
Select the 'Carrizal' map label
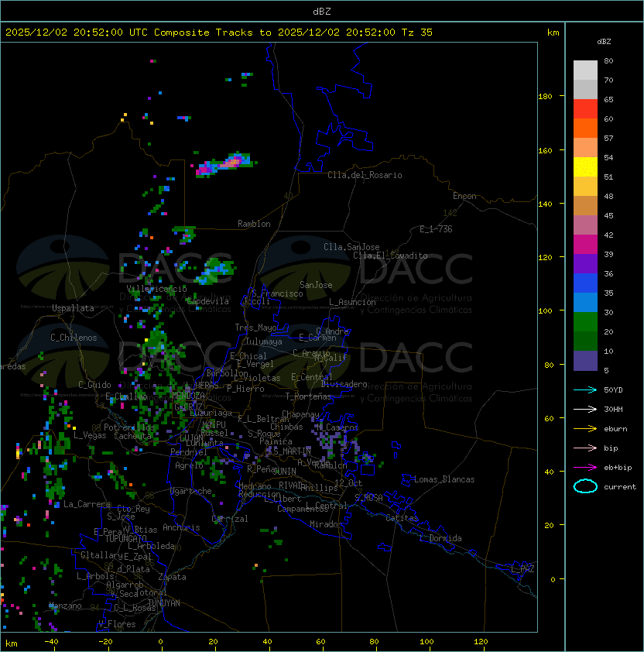point(229,519)
